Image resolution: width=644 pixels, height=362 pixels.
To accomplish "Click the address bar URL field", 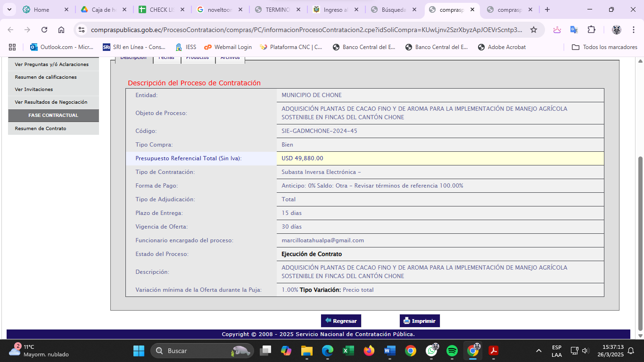I will click(x=306, y=30).
